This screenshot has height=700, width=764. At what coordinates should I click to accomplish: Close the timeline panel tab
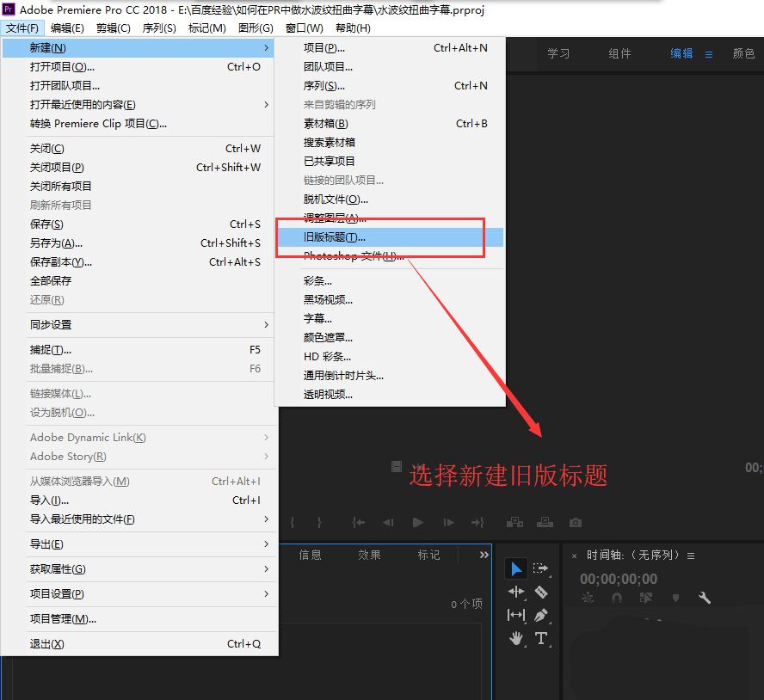coord(575,556)
